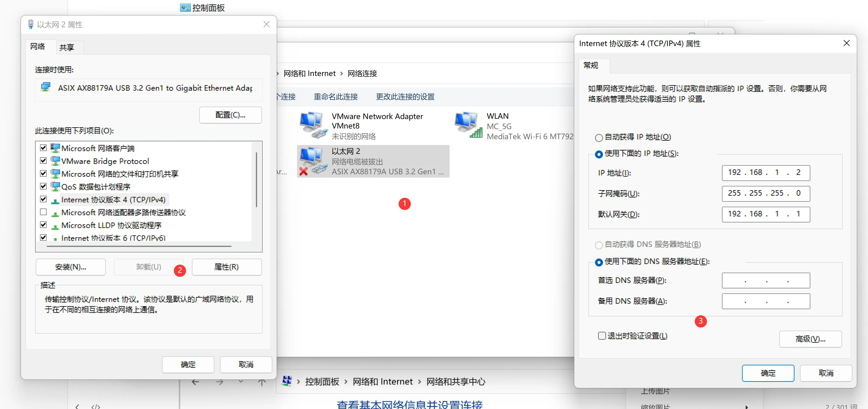The width and height of the screenshot is (868, 409).
Task: Switch to the 共享 tab
Action: coord(66,47)
